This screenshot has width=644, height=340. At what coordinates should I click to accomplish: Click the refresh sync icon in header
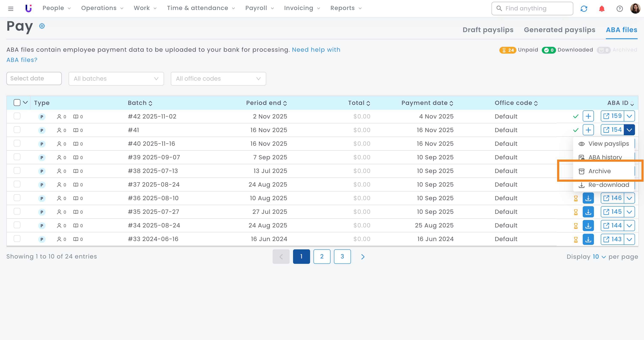tap(584, 9)
